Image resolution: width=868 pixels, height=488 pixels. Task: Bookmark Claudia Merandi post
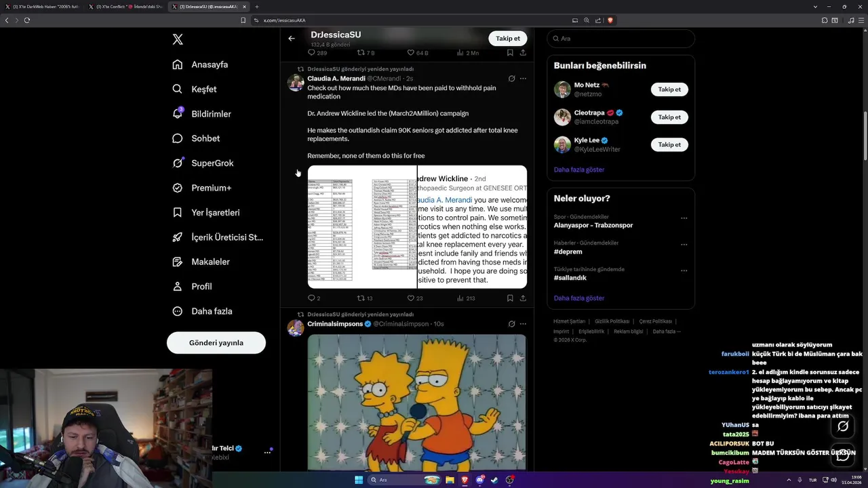pyautogui.click(x=510, y=298)
